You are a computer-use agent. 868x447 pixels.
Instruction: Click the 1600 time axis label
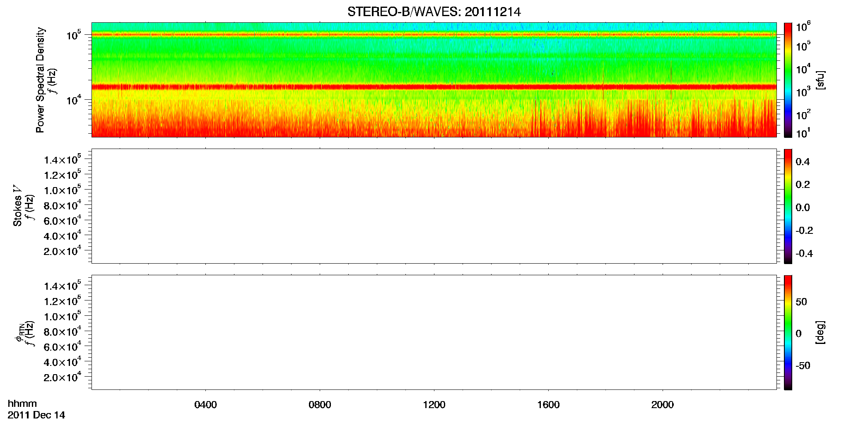pos(548,405)
